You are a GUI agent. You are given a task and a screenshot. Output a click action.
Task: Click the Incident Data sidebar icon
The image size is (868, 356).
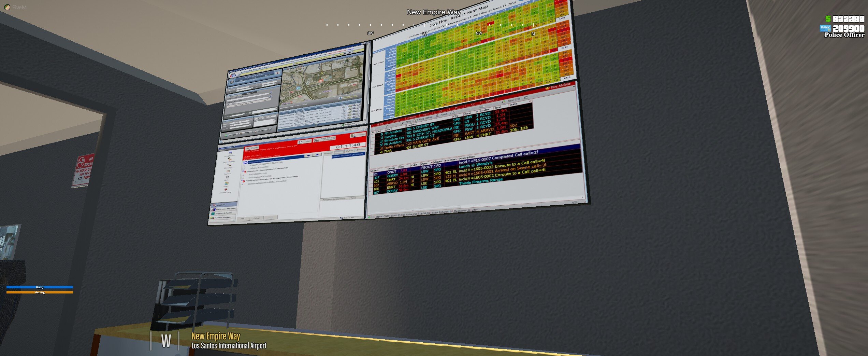[x=226, y=190]
